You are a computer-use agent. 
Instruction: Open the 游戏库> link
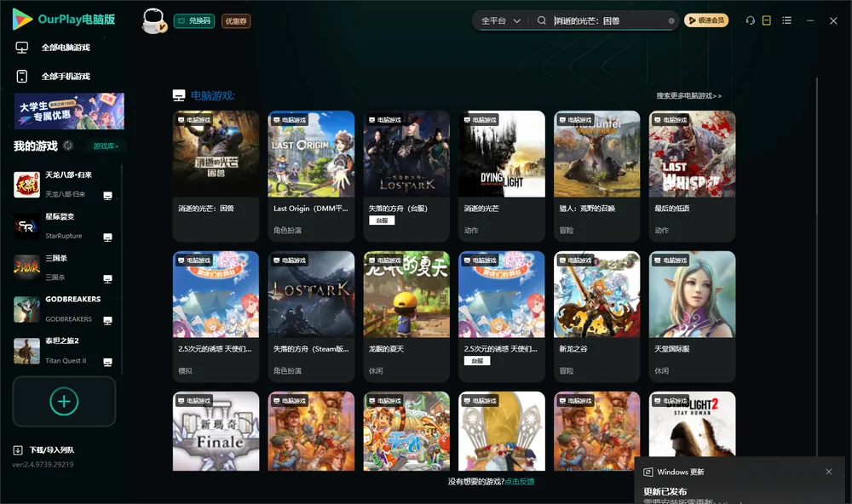click(106, 146)
